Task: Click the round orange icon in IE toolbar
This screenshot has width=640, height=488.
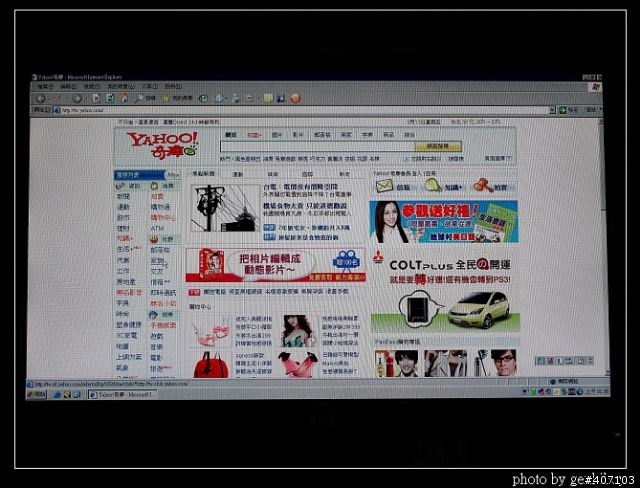Action: tap(296, 98)
